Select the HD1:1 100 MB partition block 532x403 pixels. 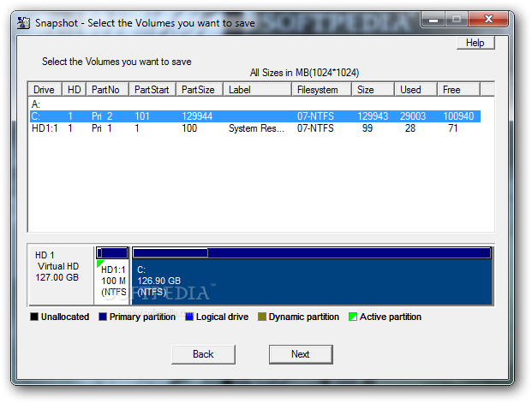click(112, 282)
